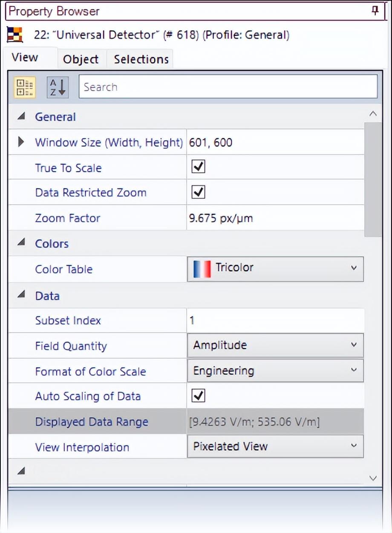Screen dimensions: 392x533
Task: Click the alphabetical A-Z sort icon
Action: [x=58, y=87]
